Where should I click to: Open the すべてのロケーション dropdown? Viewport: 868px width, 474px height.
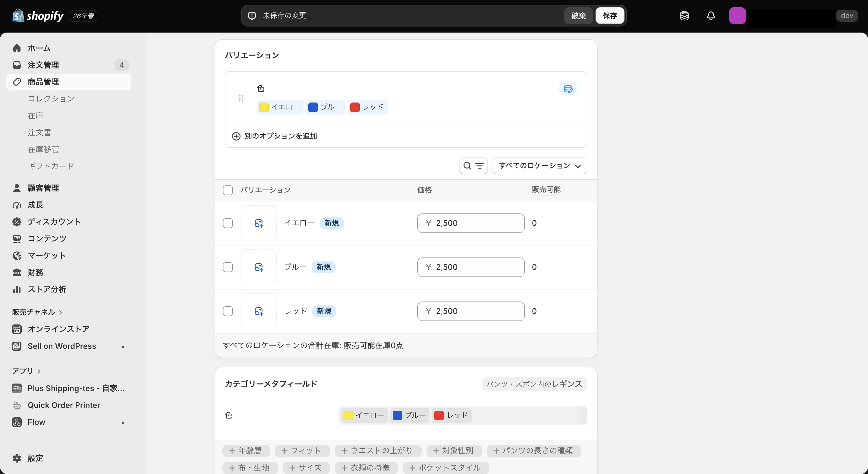[539, 166]
